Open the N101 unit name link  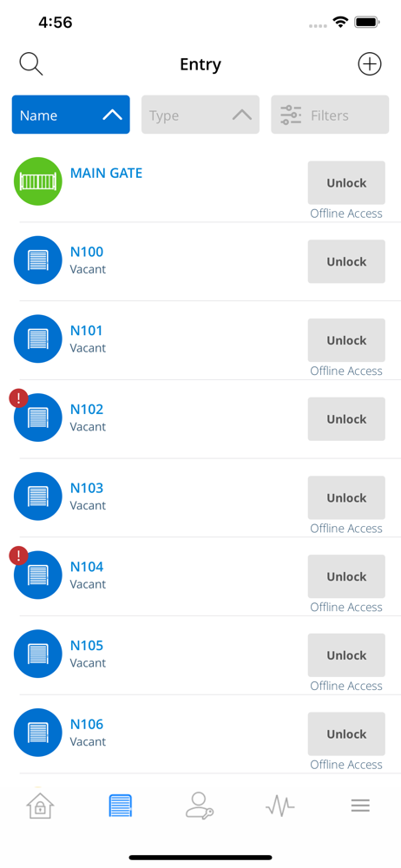pyautogui.click(x=87, y=331)
